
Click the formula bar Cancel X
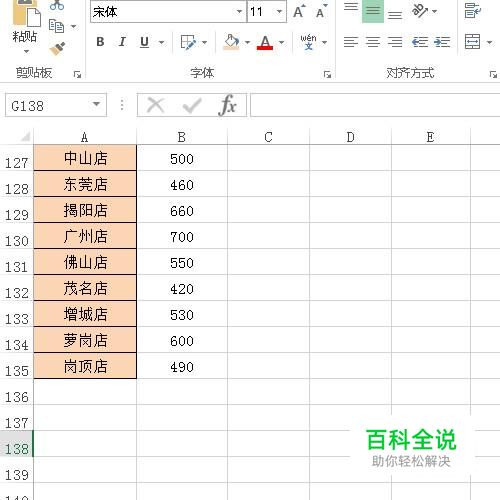[155, 105]
